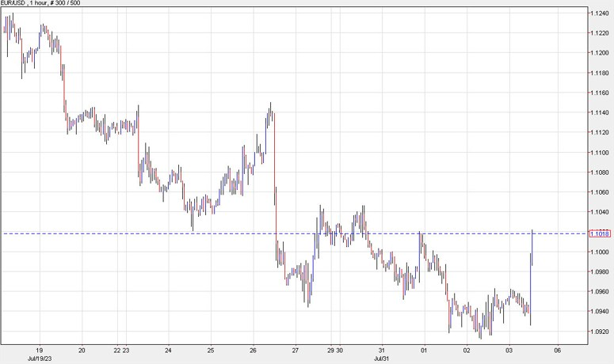Select the 1.1100 price level label
614x364 pixels.
tap(599, 153)
